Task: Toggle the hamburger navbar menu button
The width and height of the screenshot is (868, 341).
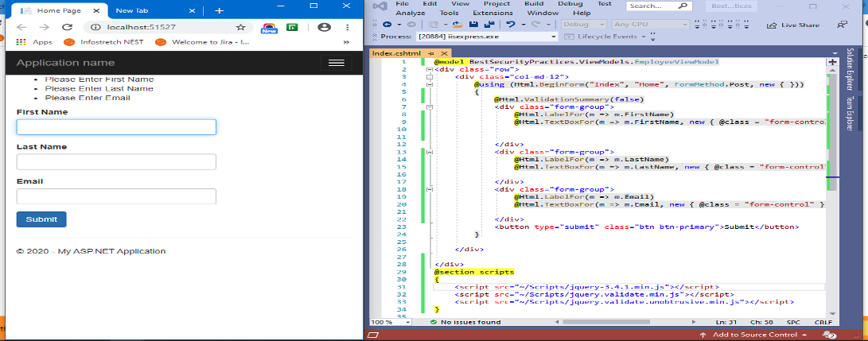Action: tap(337, 63)
